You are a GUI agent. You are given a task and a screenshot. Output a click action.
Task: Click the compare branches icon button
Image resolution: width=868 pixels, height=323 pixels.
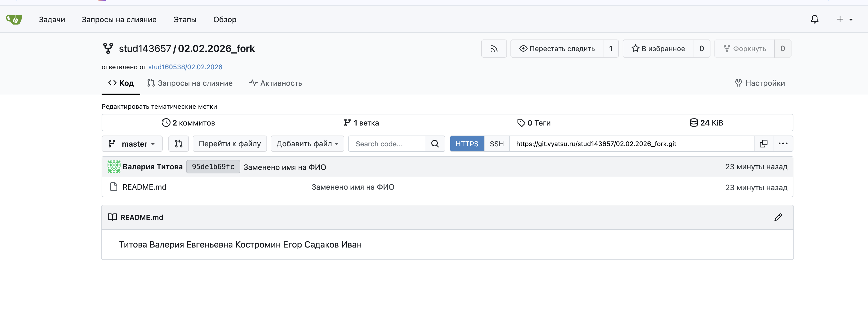[179, 144]
